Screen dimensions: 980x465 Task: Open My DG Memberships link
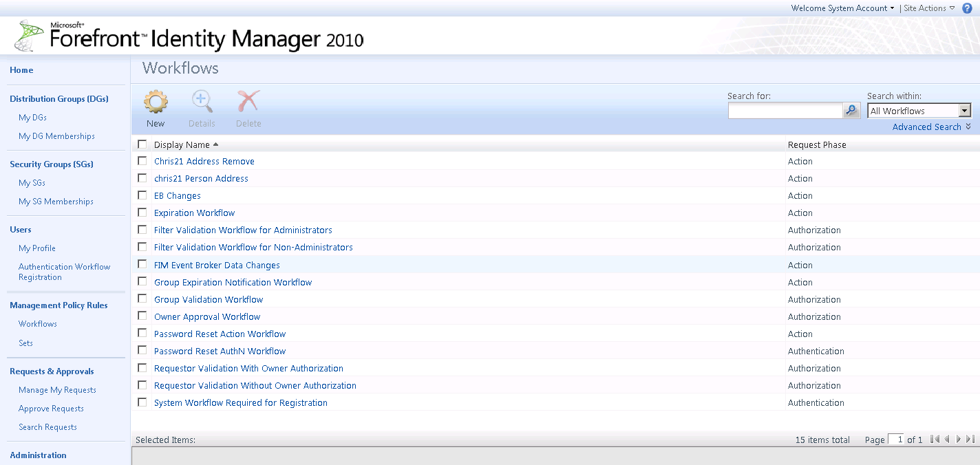[56, 136]
